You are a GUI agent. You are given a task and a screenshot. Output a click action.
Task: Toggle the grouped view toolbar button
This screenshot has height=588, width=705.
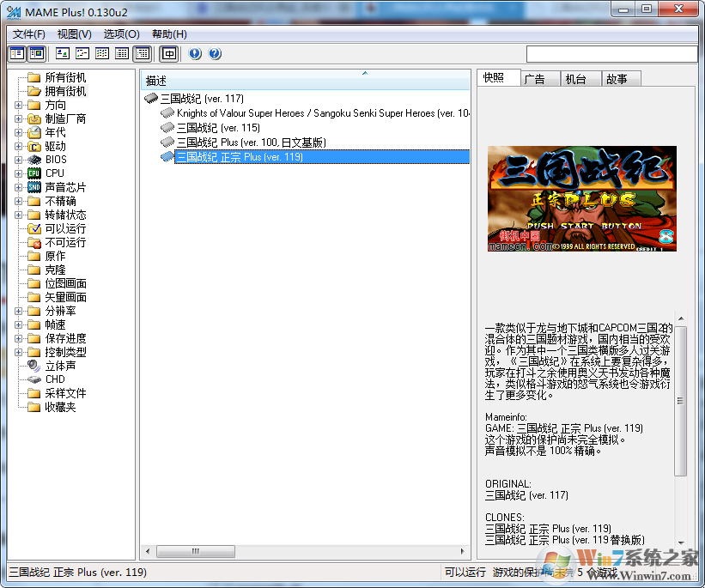[x=143, y=54]
